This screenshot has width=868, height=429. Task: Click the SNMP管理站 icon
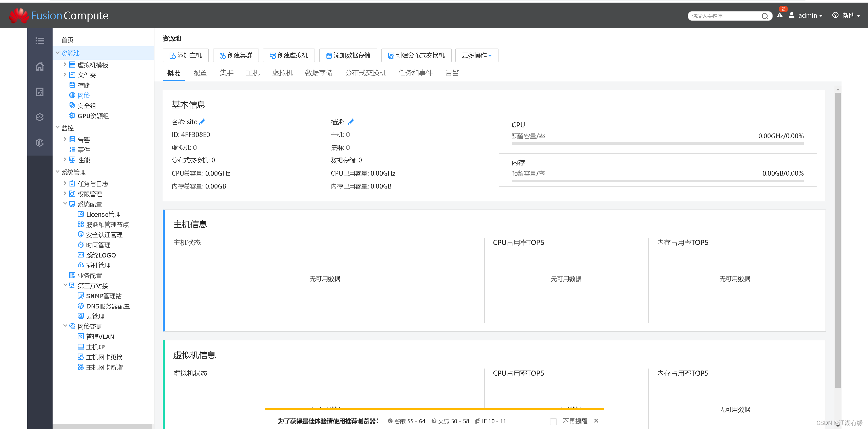(x=81, y=296)
